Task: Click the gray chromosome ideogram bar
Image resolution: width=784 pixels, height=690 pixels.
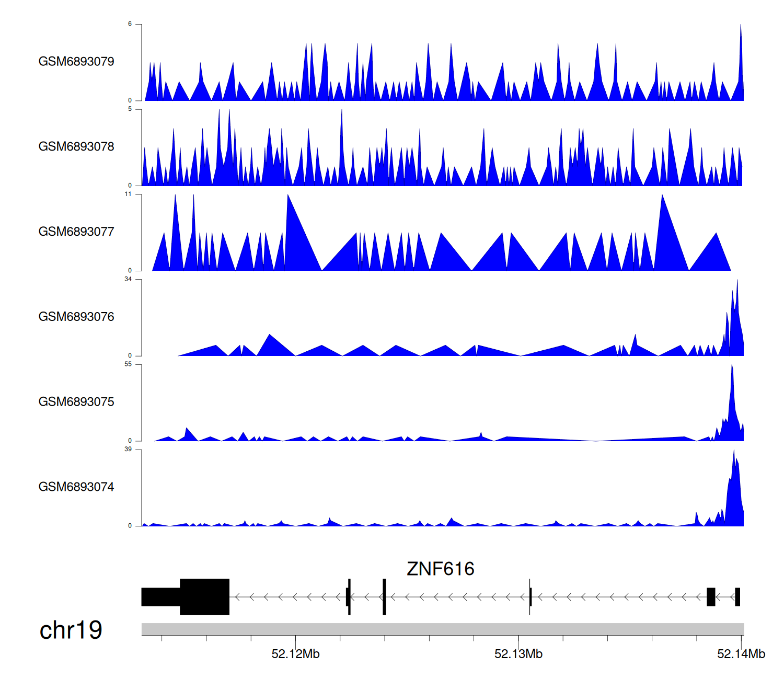Action: [442, 629]
